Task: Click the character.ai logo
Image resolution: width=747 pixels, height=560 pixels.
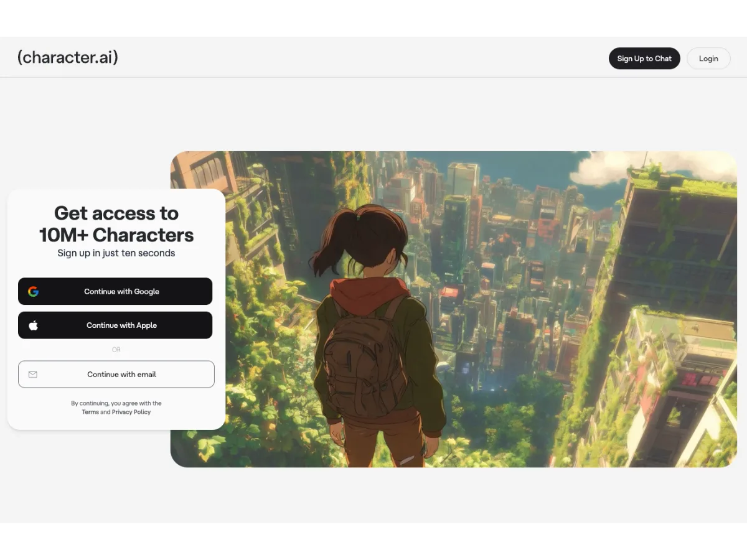Action: click(67, 58)
